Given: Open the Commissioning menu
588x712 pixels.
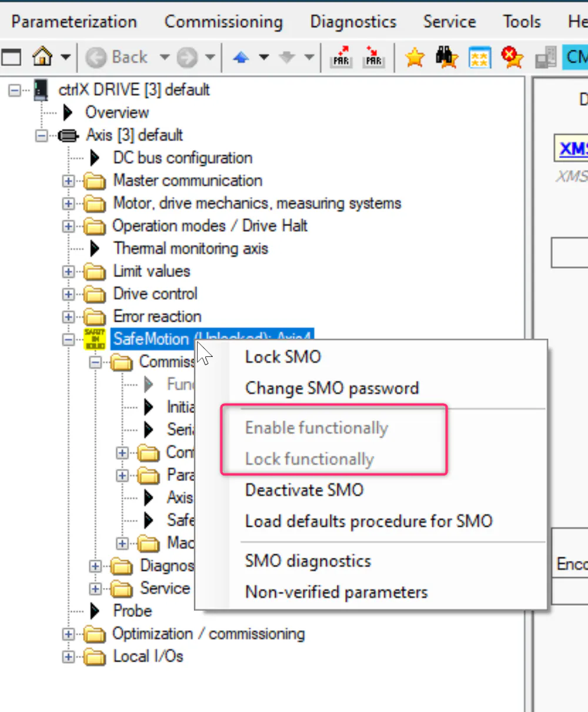Looking at the screenshot, I should (223, 22).
